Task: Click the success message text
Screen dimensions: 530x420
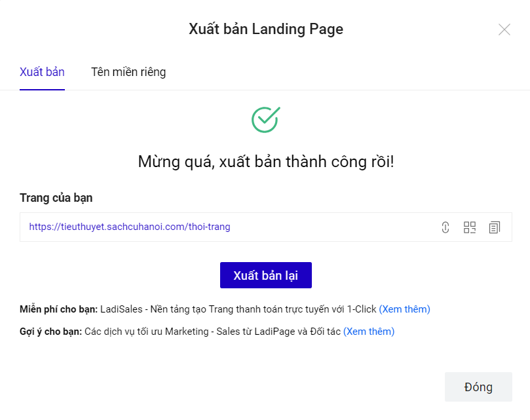Action: pos(265,160)
